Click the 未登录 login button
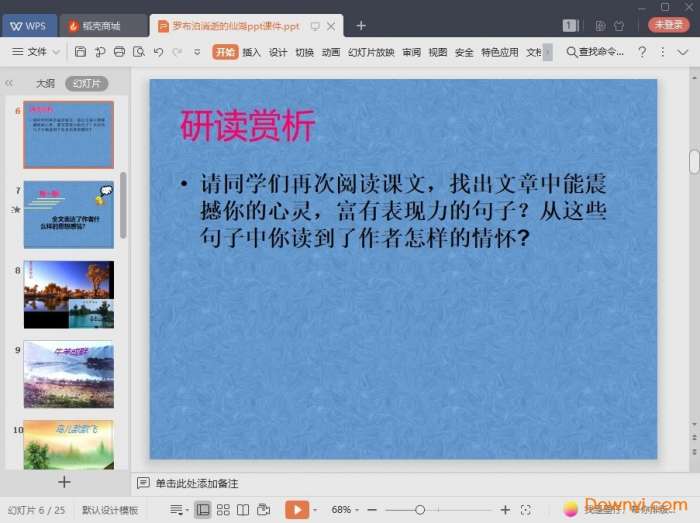Screen dimensions: 700x523 pos(669,25)
